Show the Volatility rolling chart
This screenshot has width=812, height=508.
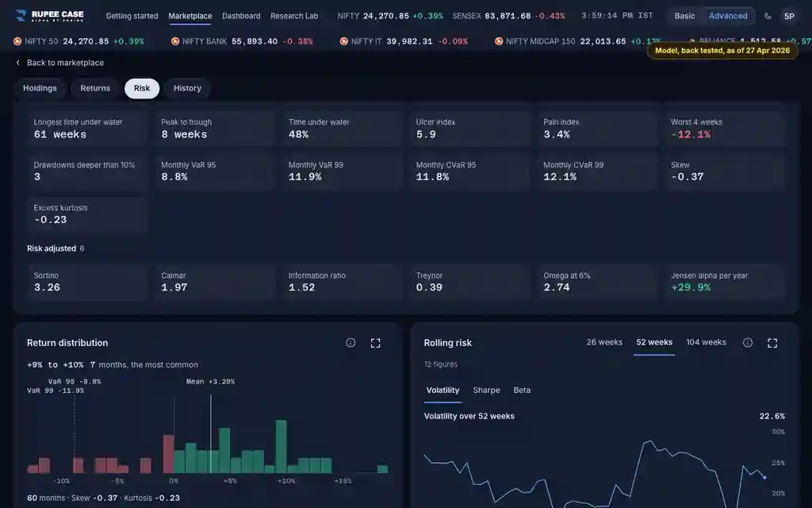tap(442, 390)
